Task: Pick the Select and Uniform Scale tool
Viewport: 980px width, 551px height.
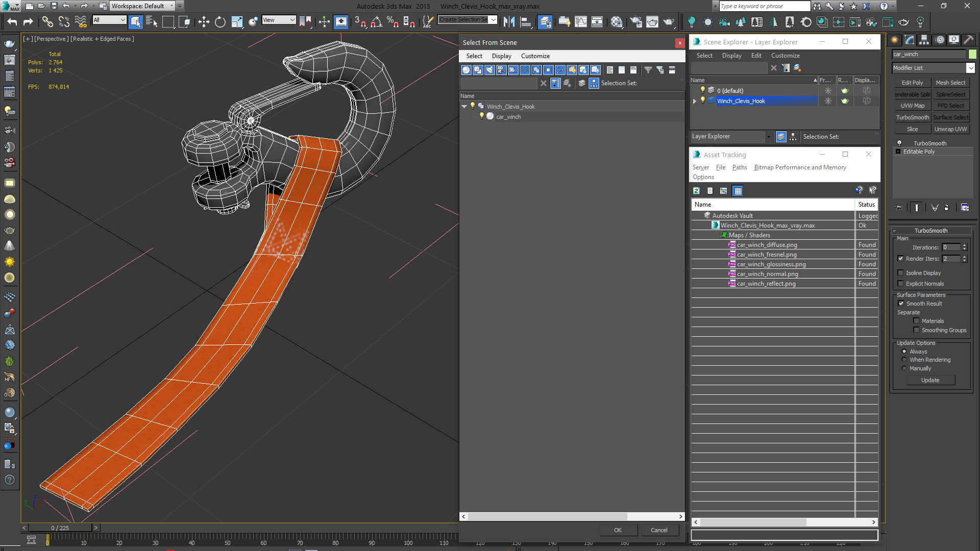Action: coord(236,21)
